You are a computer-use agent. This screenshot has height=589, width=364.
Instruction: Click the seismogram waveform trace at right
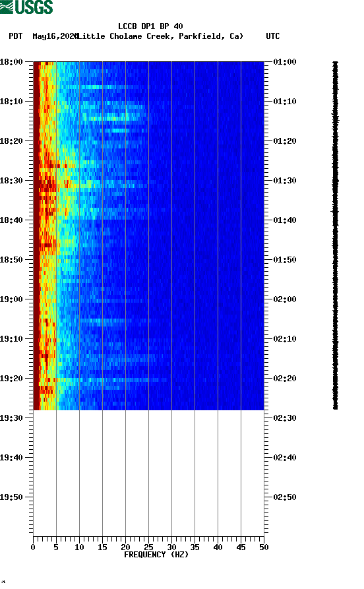pyautogui.click(x=335, y=235)
